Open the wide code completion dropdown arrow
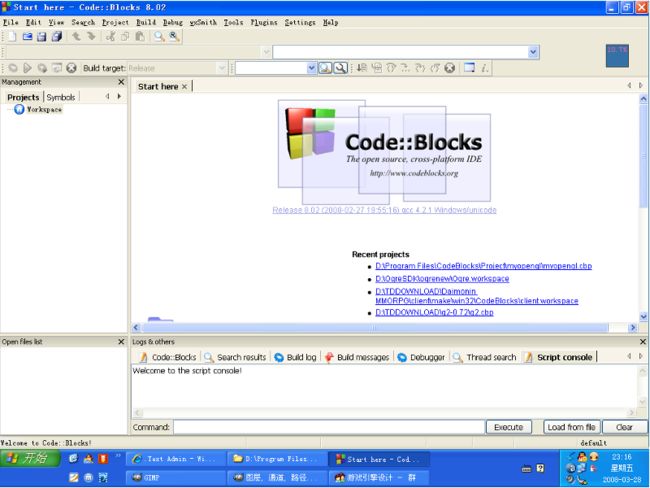The image size is (650, 488). click(x=533, y=52)
